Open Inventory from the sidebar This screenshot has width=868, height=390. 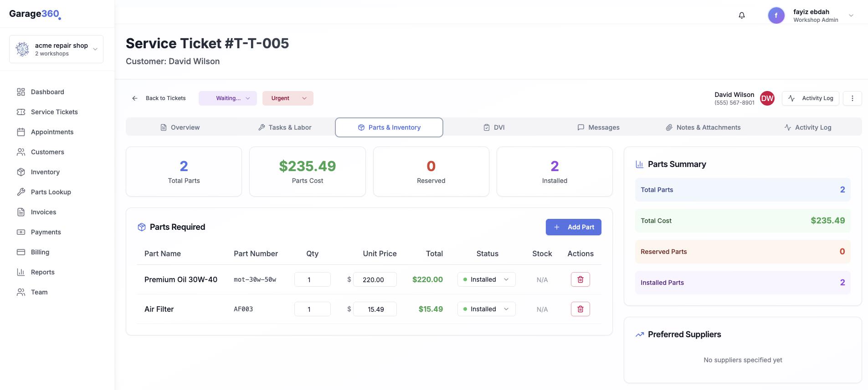click(x=45, y=172)
